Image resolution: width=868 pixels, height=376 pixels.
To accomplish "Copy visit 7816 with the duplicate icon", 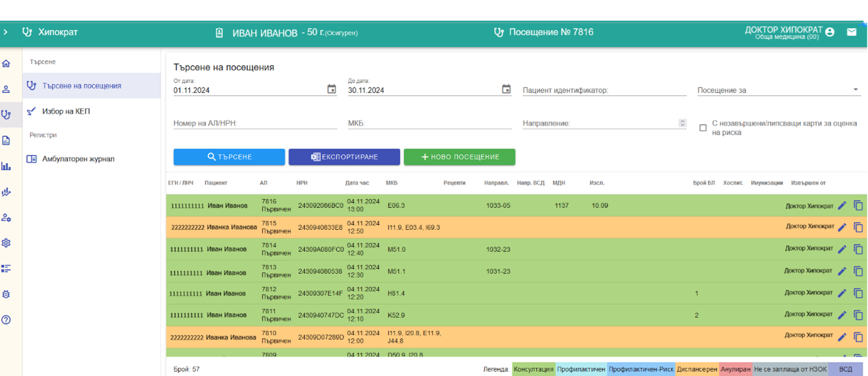I will [858, 205].
